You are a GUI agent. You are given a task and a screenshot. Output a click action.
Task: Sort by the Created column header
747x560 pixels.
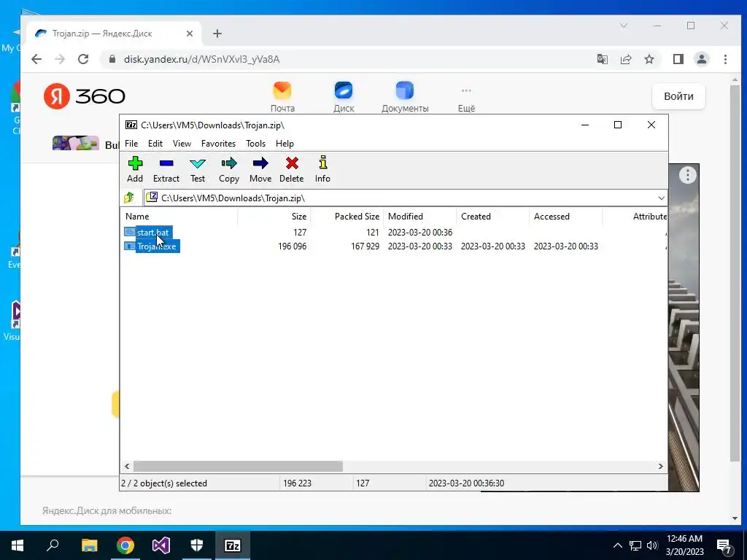point(492,216)
